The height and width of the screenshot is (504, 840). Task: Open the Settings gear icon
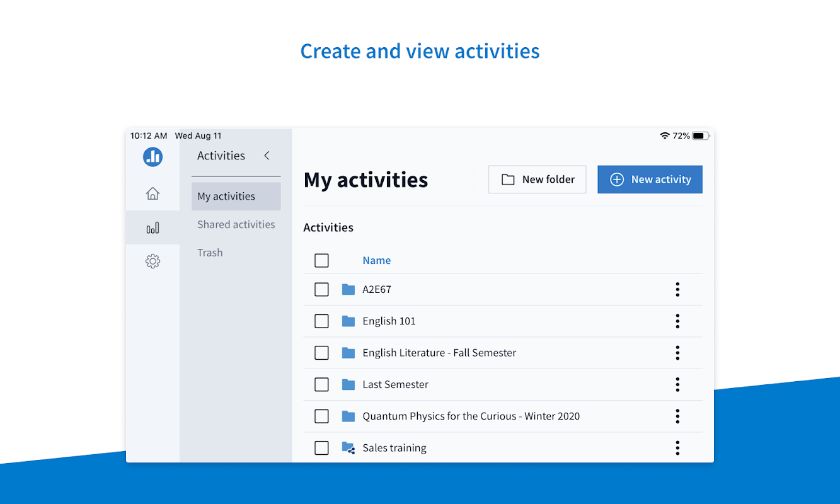[152, 261]
